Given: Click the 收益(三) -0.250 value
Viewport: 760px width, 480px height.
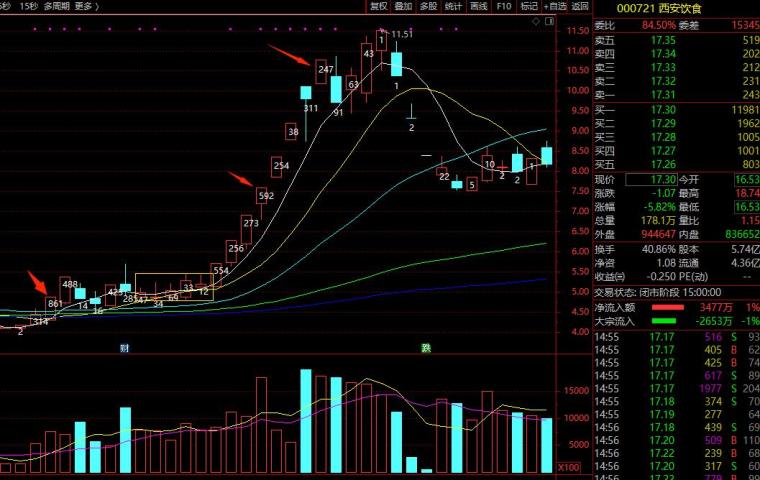Looking at the screenshot, I should point(660,276).
